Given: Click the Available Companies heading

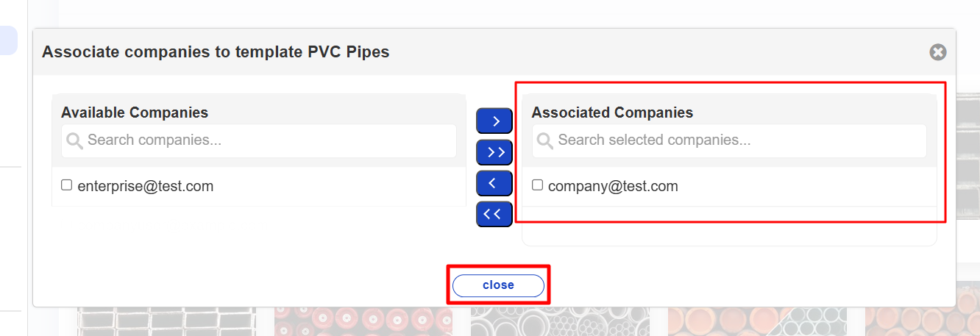Looking at the screenshot, I should 135,112.
